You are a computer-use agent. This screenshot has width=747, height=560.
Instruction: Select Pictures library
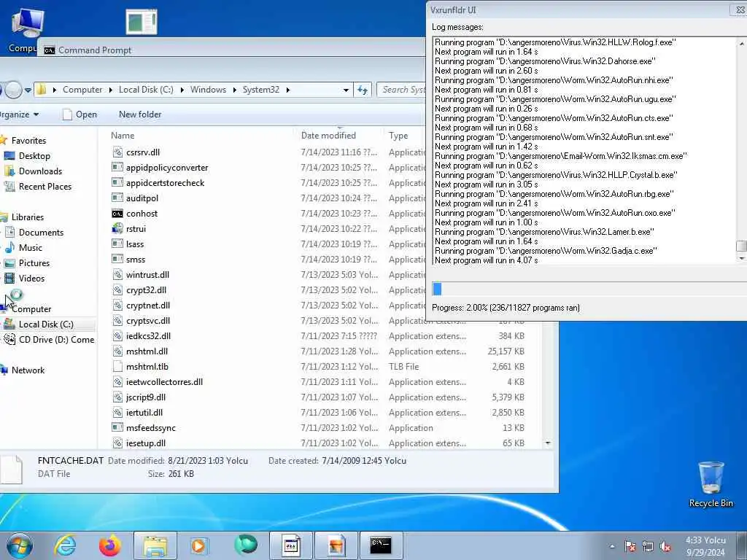click(x=34, y=262)
